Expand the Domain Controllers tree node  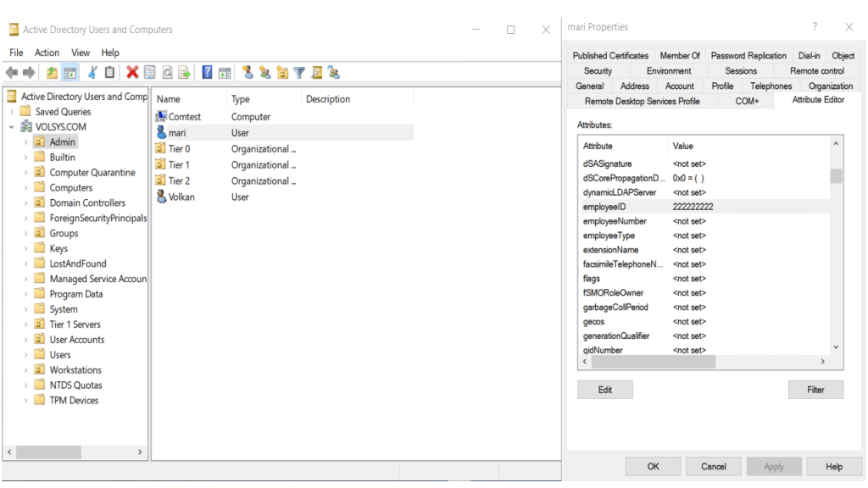(x=26, y=203)
